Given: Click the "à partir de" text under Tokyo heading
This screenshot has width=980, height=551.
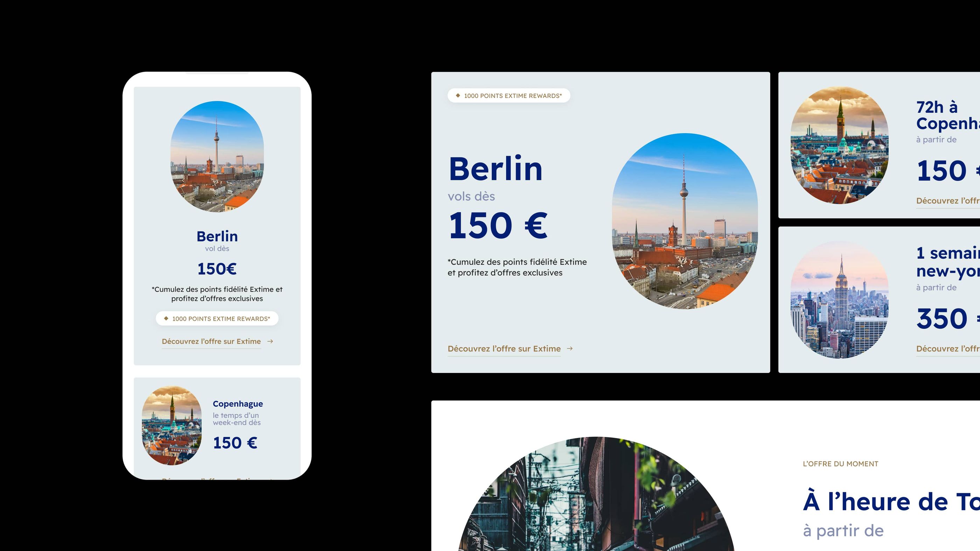Looking at the screenshot, I should tap(843, 530).
